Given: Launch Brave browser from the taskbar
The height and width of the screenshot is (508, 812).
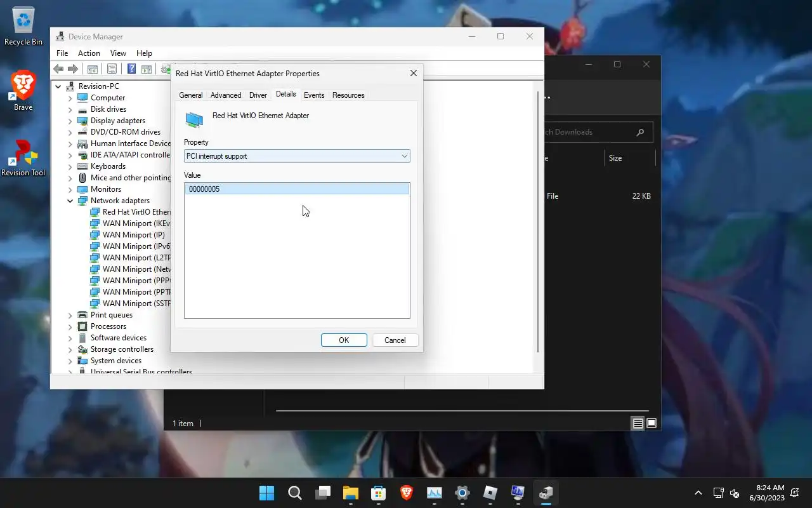Looking at the screenshot, I should [x=407, y=493].
